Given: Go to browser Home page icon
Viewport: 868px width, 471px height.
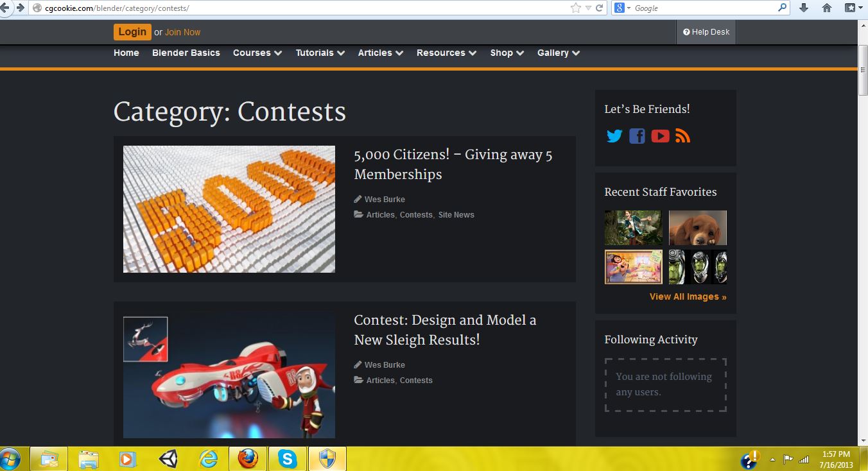Looking at the screenshot, I should point(827,8).
